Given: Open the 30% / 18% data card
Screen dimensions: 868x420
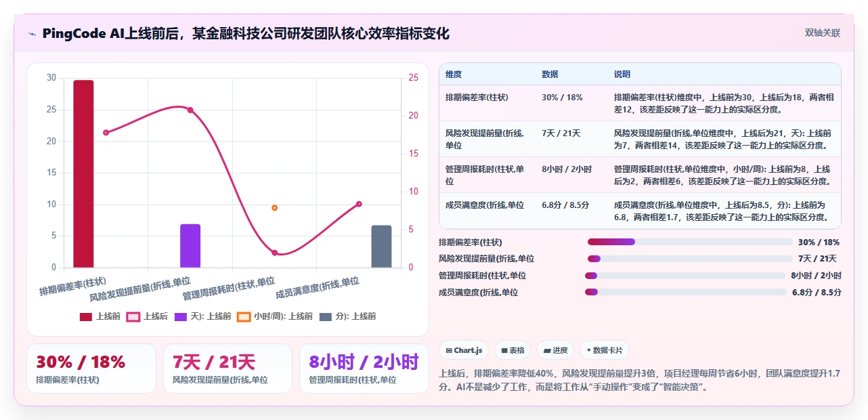Looking at the screenshot, I should [91, 369].
